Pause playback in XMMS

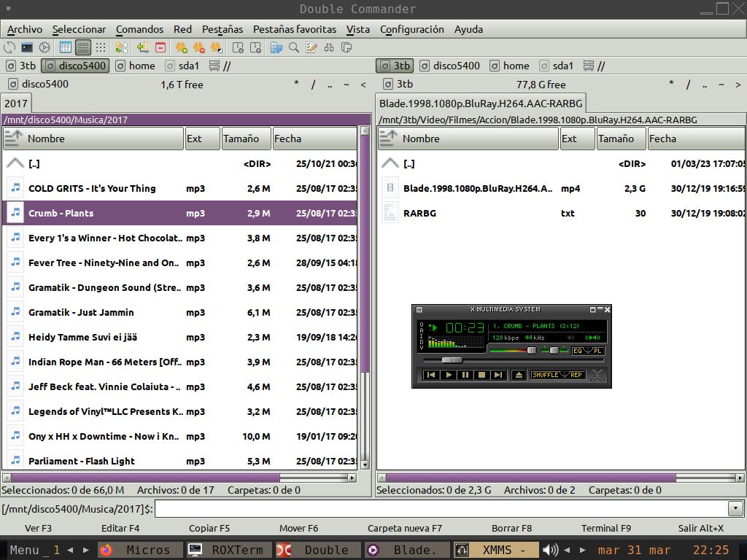click(465, 375)
